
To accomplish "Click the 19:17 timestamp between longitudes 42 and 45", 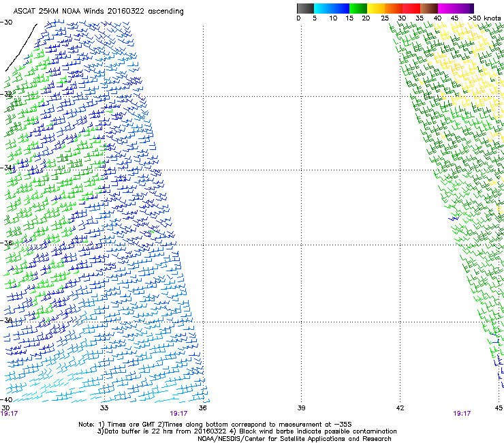I will tap(462, 414).
